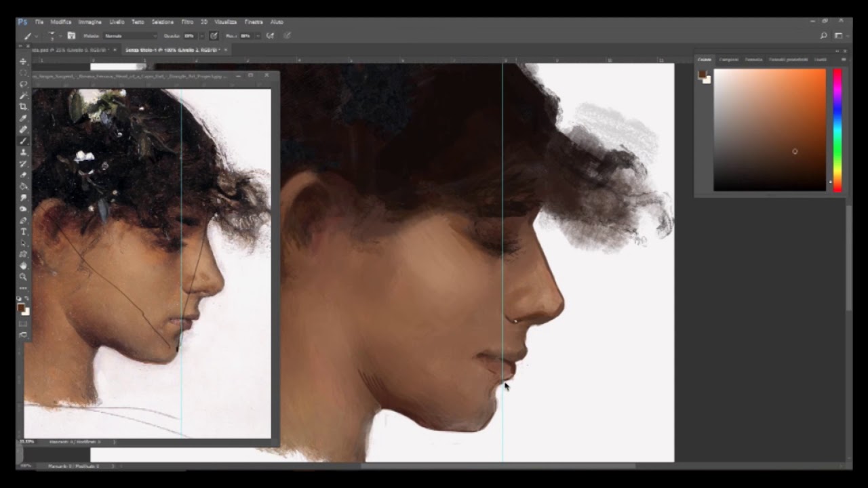The height and width of the screenshot is (488, 868).
Task: Open the File menu
Action: [x=39, y=22]
